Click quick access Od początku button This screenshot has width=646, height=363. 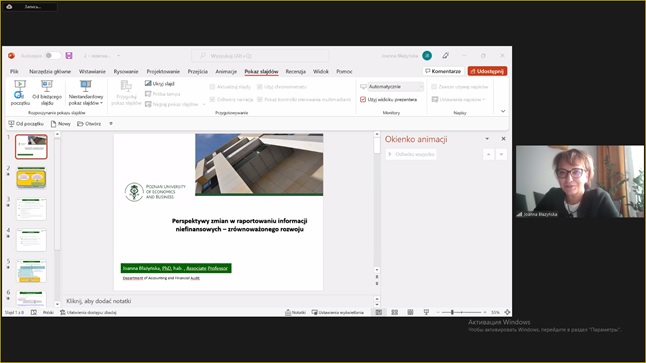pos(26,124)
